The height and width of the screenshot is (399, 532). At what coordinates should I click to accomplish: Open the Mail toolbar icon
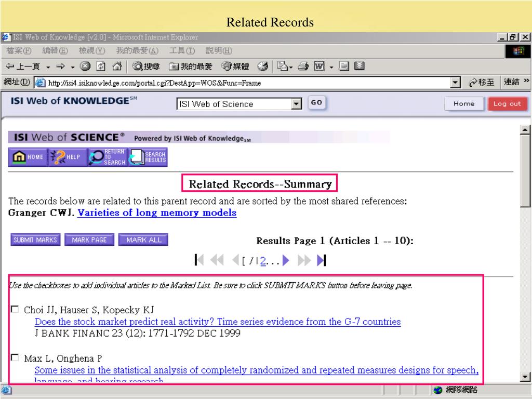point(283,66)
